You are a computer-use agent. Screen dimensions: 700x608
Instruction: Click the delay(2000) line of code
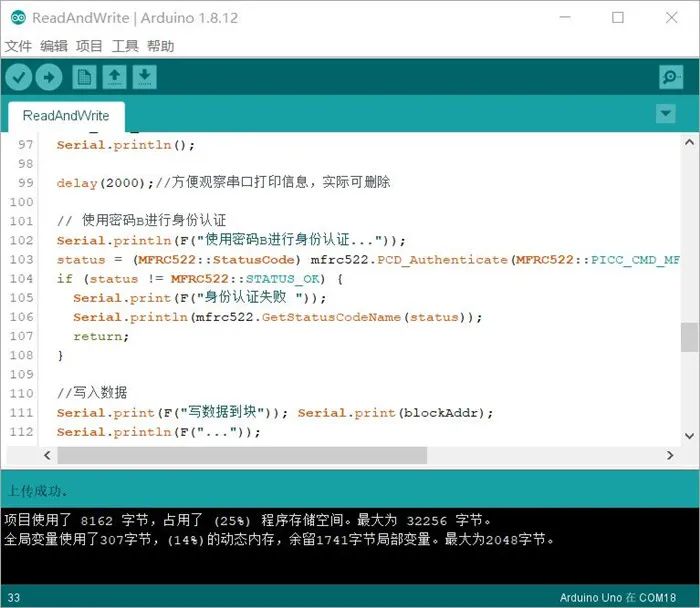coord(223,183)
